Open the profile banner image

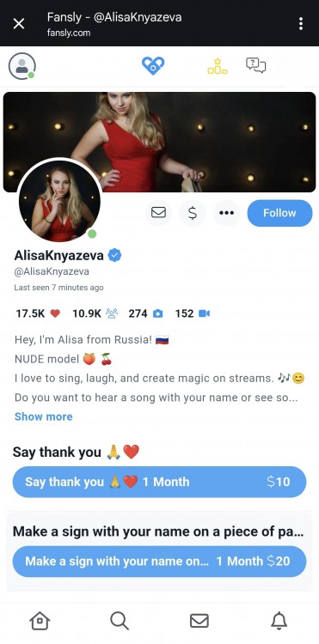(x=160, y=142)
